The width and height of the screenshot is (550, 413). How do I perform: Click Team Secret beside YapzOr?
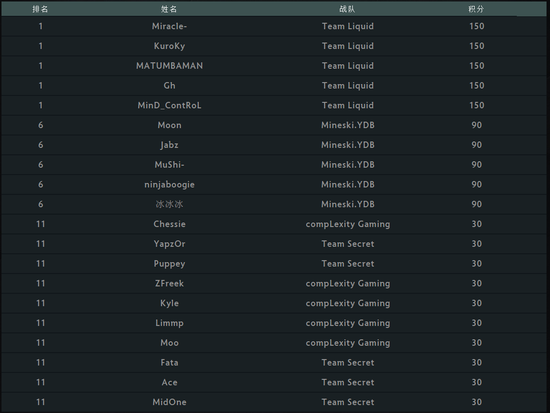[x=348, y=244]
